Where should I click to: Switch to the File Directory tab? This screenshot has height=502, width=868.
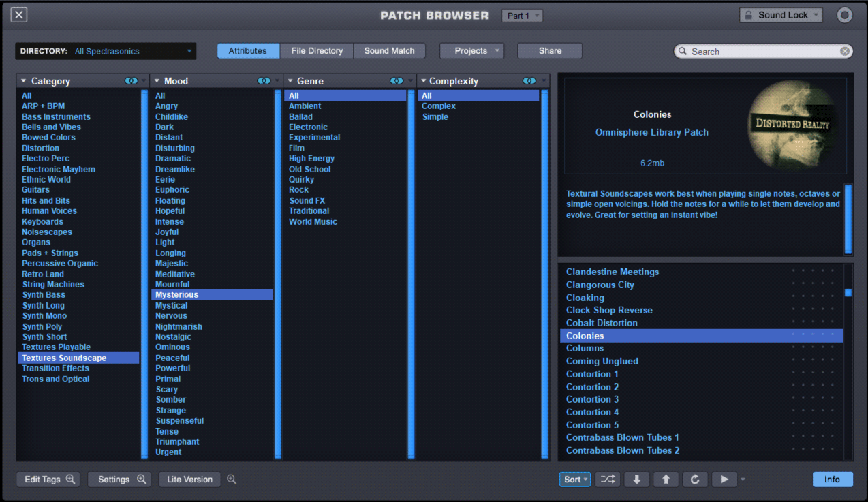[317, 51]
